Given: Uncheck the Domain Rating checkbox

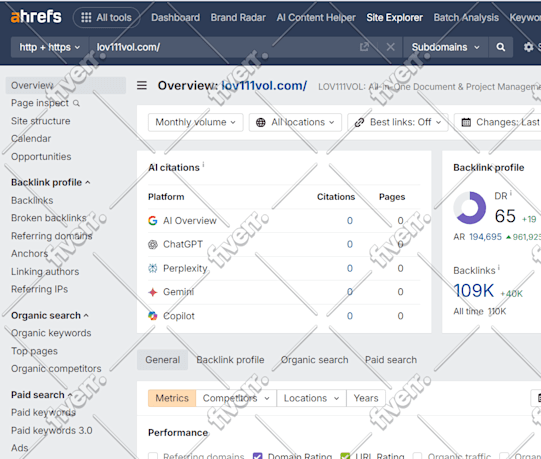Looking at the screenshot, I should pos(257,456).
